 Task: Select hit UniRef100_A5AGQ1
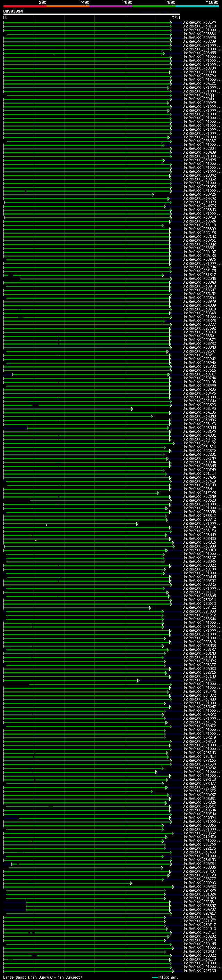199,436
